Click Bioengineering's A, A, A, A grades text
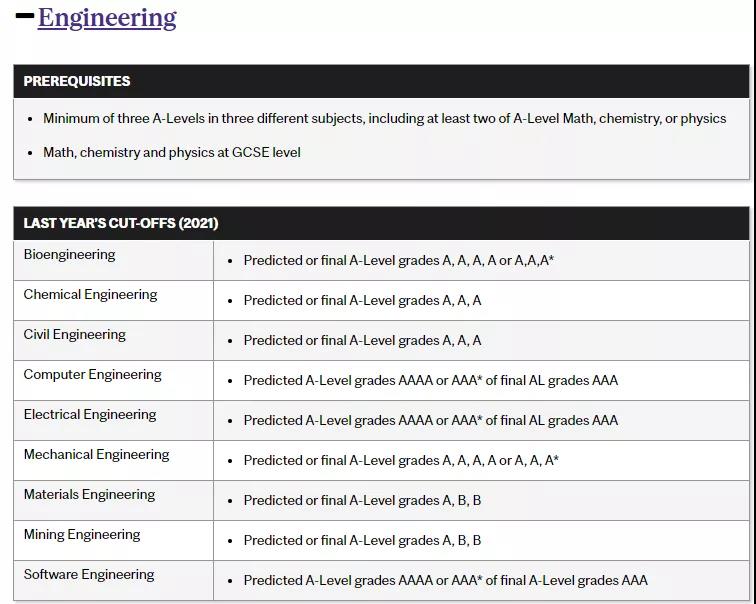The image size is (756, 604). (399, 260)
